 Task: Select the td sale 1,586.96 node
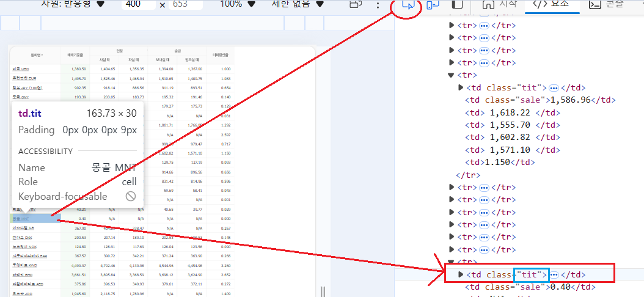coord(540,100)
